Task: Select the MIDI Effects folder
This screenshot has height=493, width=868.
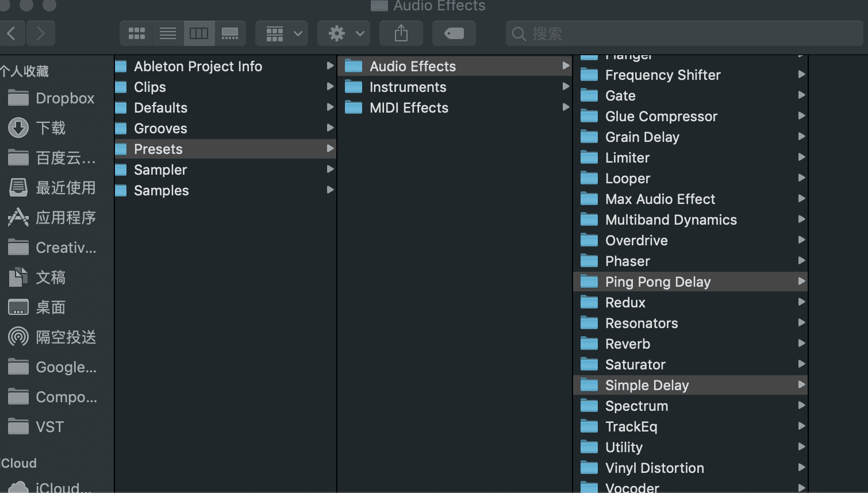Action: [x=455, y=107]
